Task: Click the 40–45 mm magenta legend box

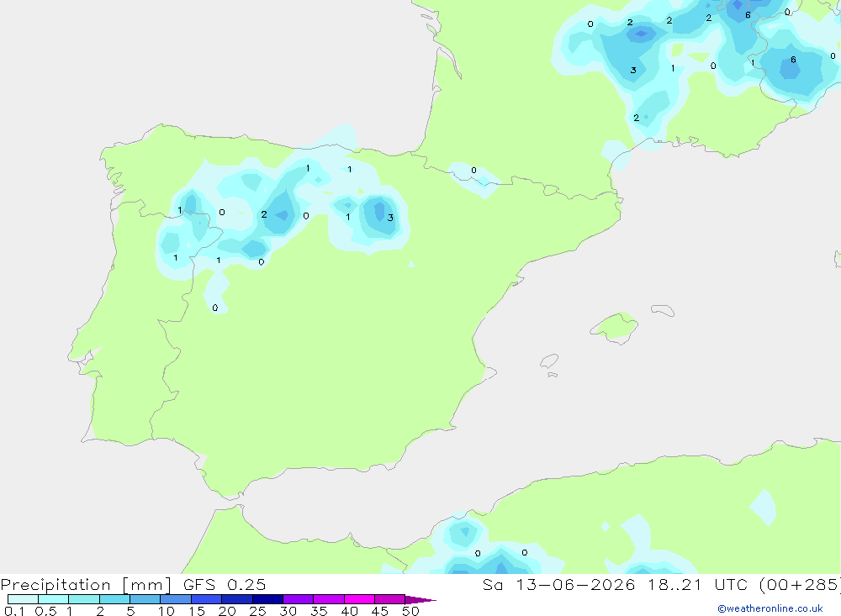Action: [359, 599]
